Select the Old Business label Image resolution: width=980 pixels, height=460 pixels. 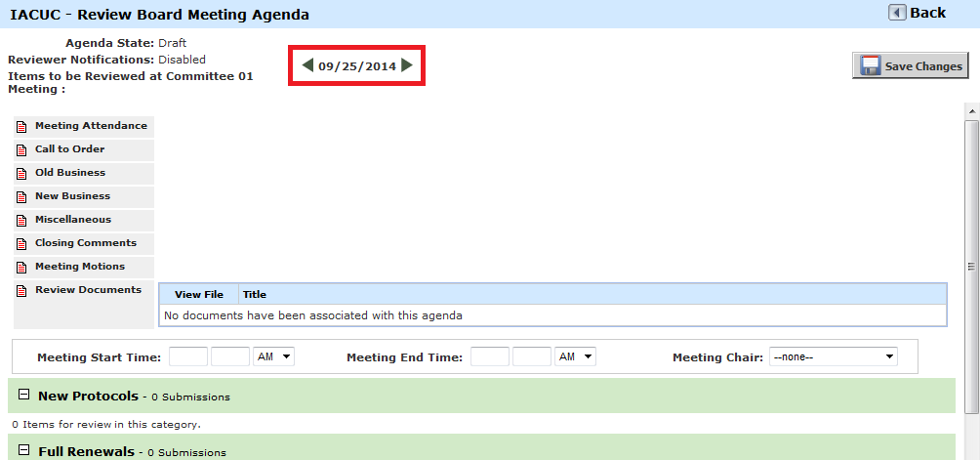70,173
